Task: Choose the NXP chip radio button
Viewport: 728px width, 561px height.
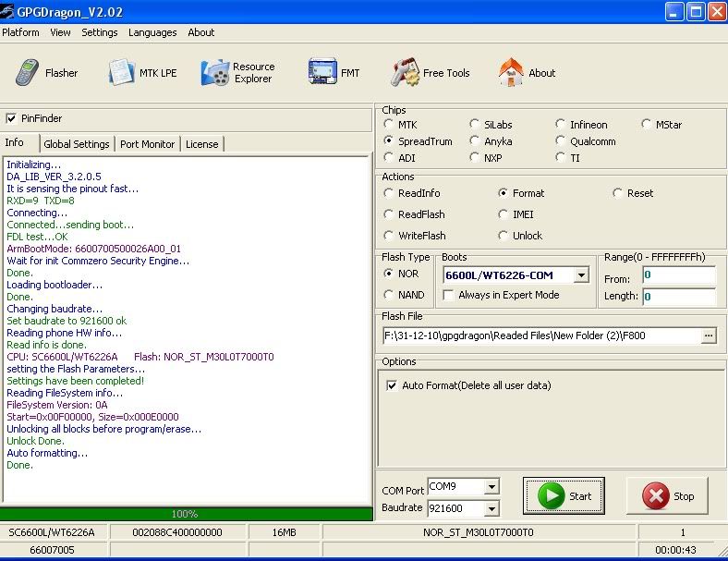Action: [474, 157]
